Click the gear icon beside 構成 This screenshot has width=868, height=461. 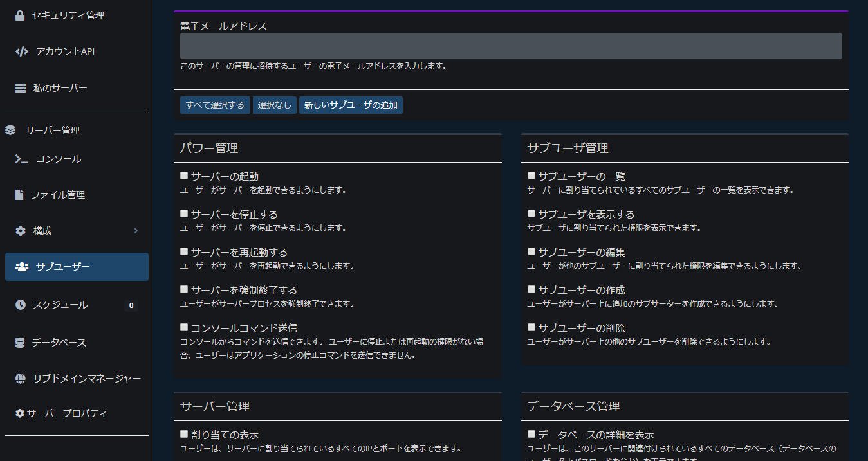point(21,231)
